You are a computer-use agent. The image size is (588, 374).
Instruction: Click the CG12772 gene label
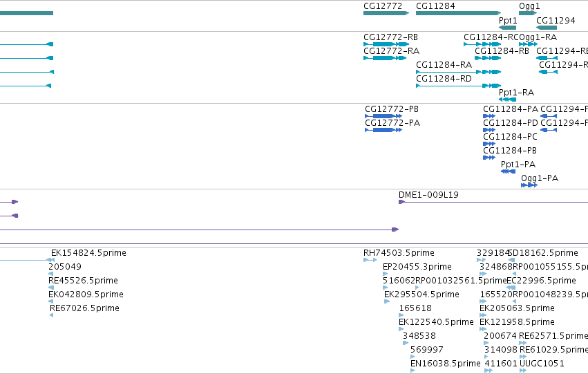383,6
